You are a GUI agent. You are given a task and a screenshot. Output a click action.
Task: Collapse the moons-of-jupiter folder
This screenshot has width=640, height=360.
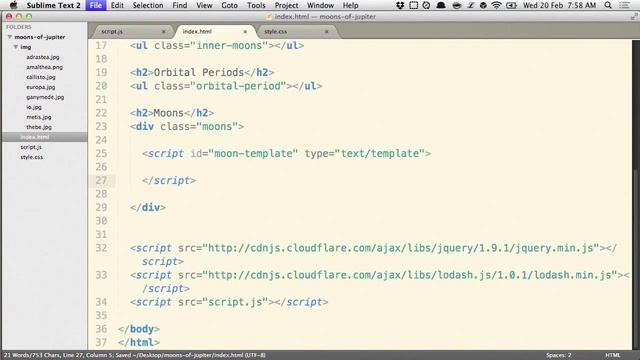9,37
